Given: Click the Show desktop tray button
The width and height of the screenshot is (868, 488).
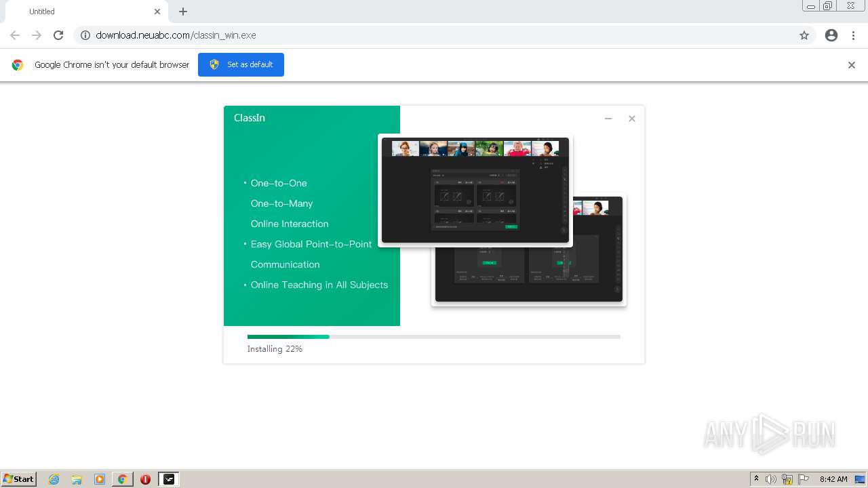Looking at the screenshot, I should (x=861, y=479).
